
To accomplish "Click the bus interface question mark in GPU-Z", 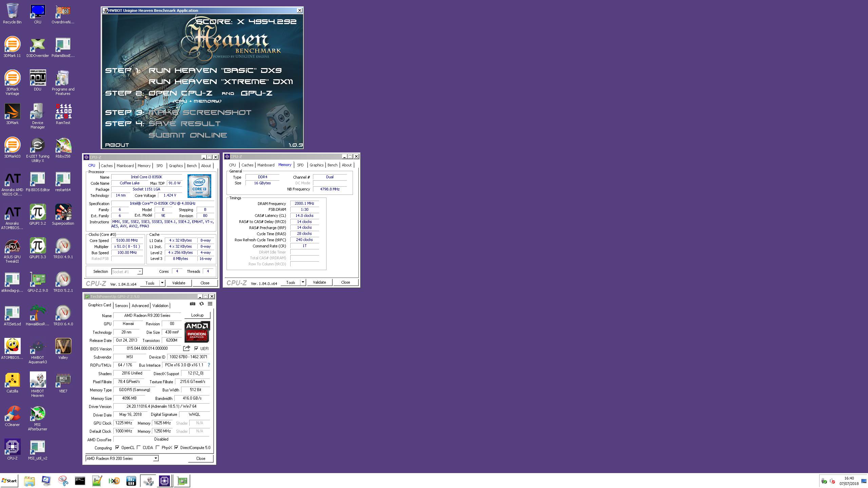I will [209, 365].
